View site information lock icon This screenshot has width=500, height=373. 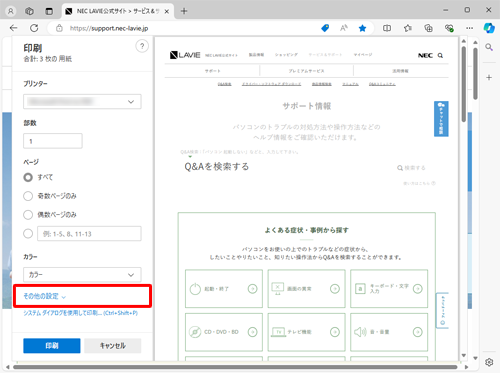click(59, 28)
